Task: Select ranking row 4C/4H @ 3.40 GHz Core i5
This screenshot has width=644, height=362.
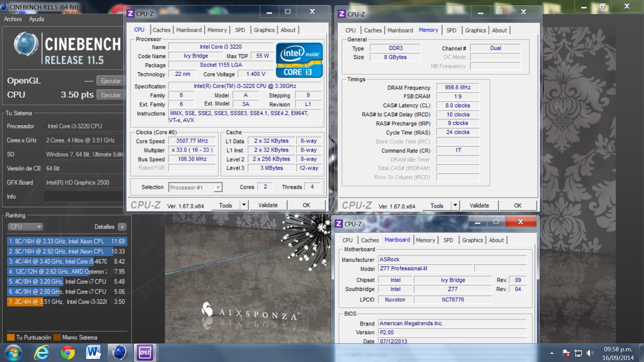Action: pos(67,261)
